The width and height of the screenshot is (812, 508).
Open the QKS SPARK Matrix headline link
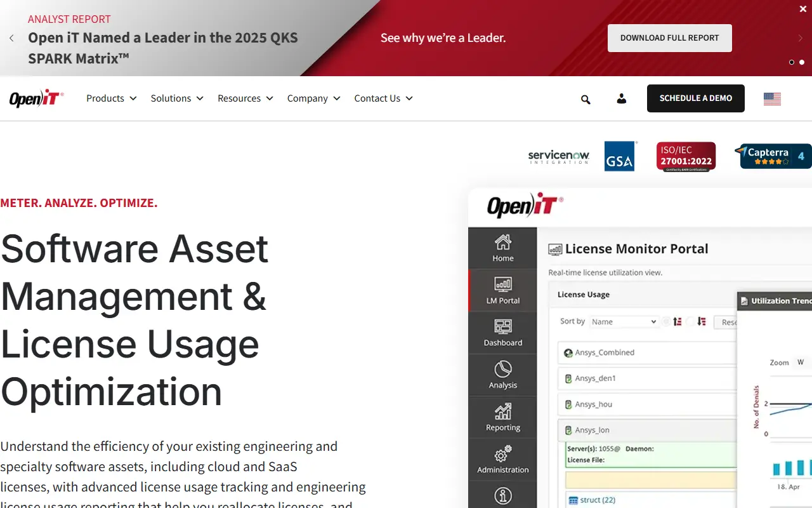click(163, 48)
